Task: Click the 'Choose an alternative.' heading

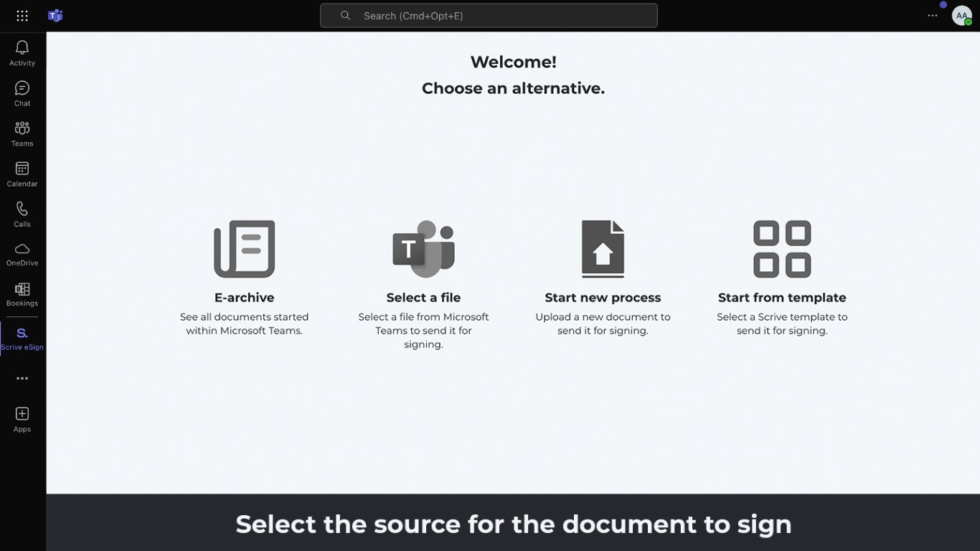Action: point(513,88)
